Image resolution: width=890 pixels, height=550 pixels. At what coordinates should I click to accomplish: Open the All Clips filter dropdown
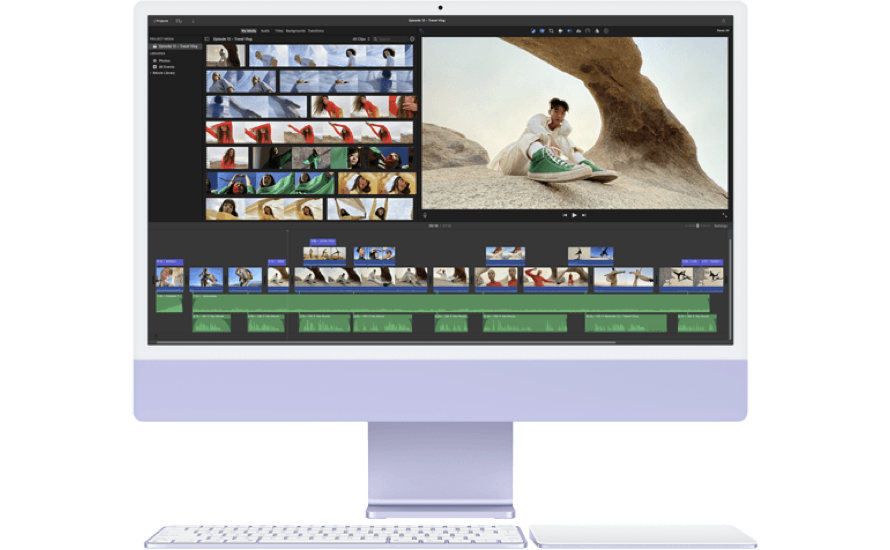(360, 39)
